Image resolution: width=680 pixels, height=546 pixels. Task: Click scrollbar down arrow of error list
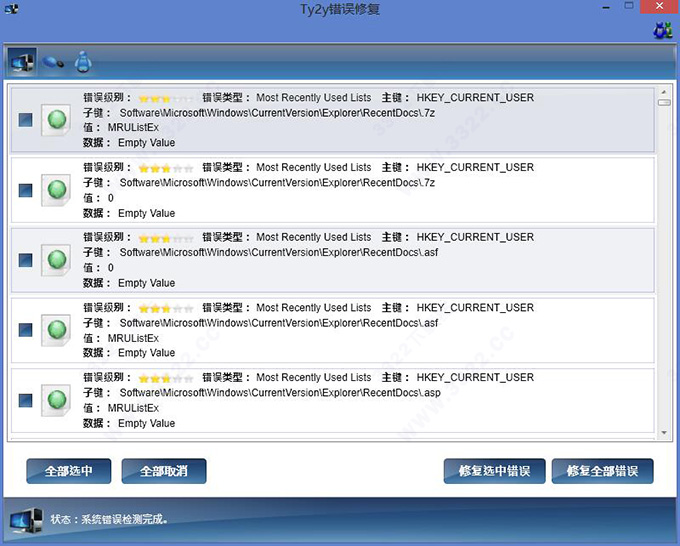[x=664, y=432]
